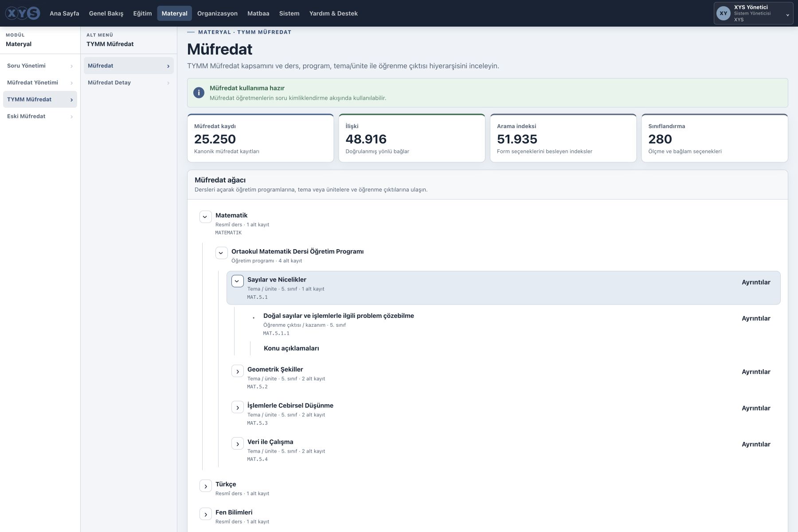The width and height of the screenshot is (798, 532).
Task: Click the chevron arrow beside Soru Yönetimi
Action: pyautogui.click(x=71, y=66)
